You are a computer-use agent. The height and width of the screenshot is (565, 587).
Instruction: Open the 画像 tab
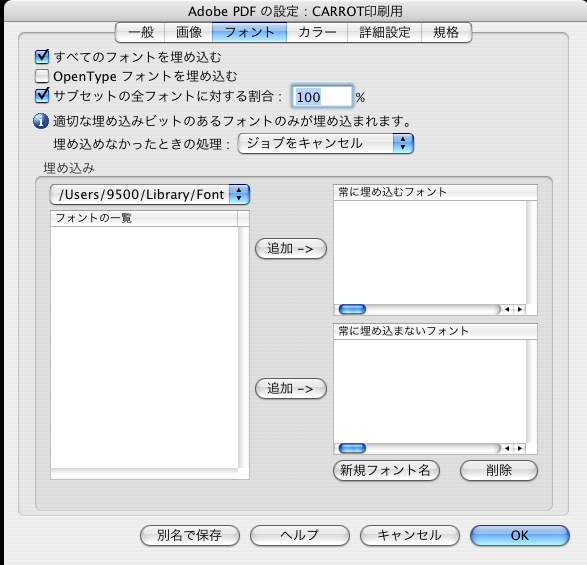coord(188,32)
